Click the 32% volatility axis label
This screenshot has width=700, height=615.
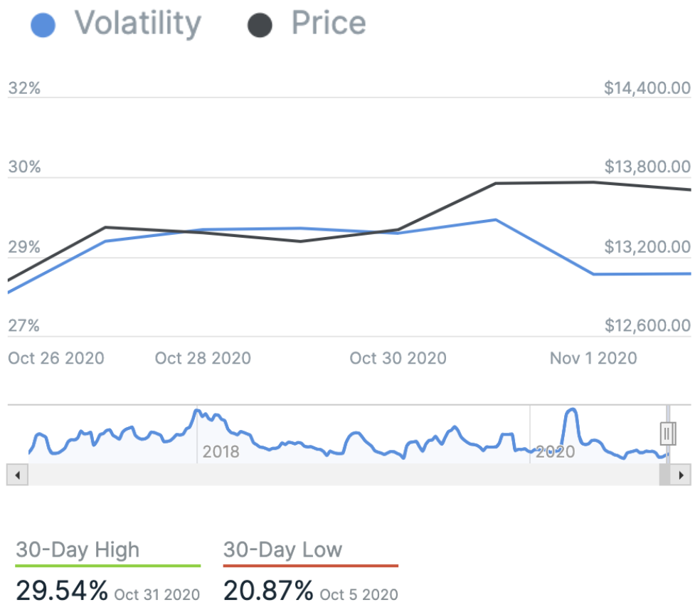[24, 88]
